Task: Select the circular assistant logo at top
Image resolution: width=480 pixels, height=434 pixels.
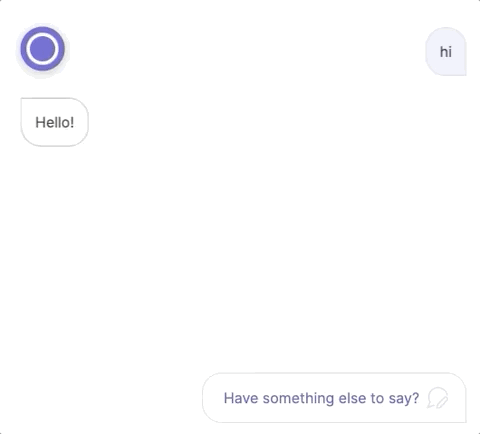Action: point(42,49)
